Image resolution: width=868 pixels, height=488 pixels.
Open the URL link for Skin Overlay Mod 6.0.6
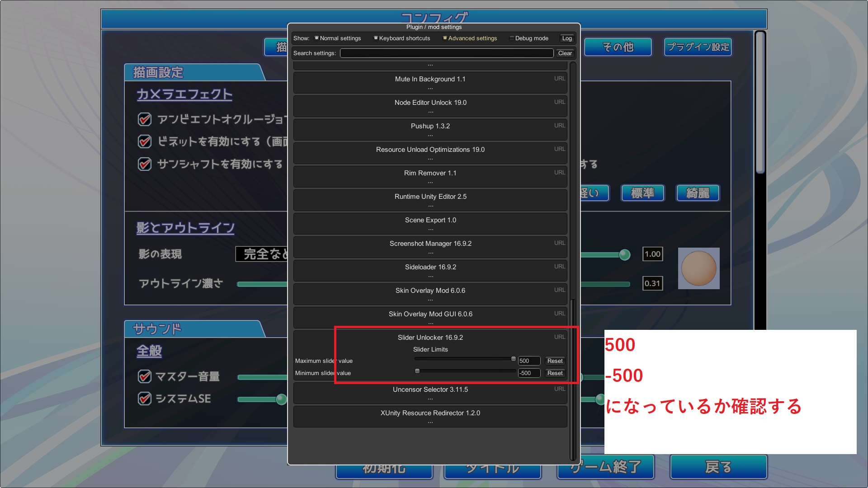click(x=559, y=290)
